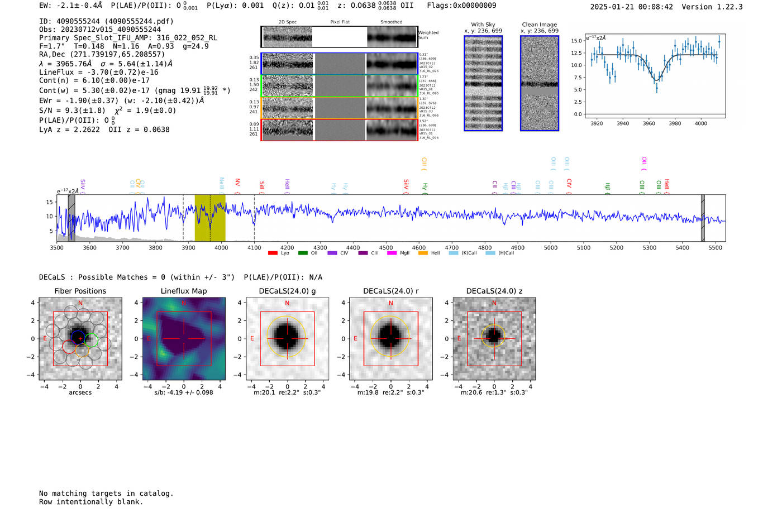Open the Lineflux Map panel
The image size is (782, 532).
(184, 339)
